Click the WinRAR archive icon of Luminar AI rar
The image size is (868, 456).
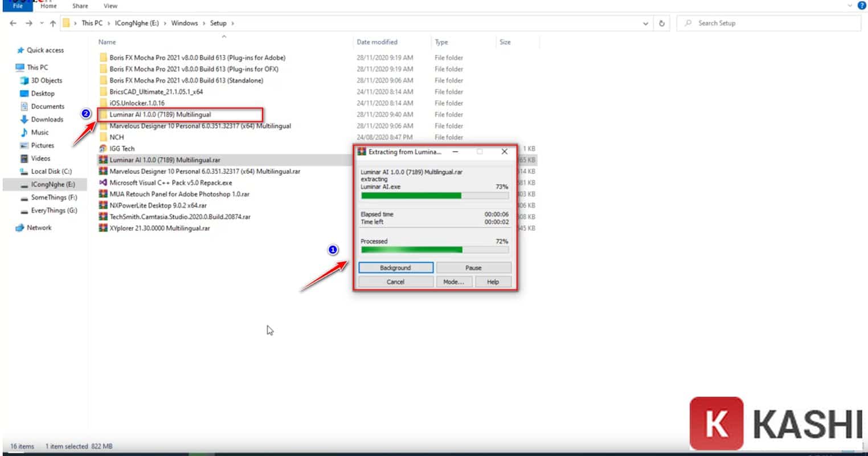[103, 160]
